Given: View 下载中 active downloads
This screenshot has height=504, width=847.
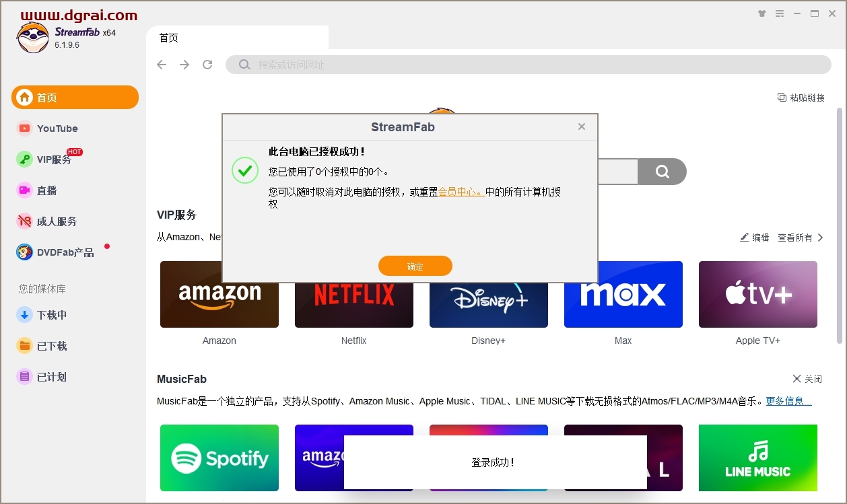Looking at the screenshot, I should point(53,314).
